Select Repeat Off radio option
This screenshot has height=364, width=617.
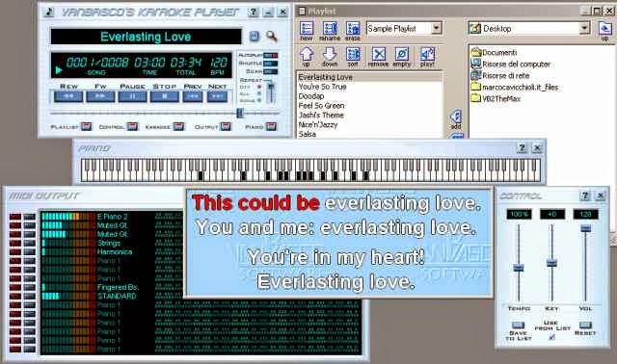point(259,87)
